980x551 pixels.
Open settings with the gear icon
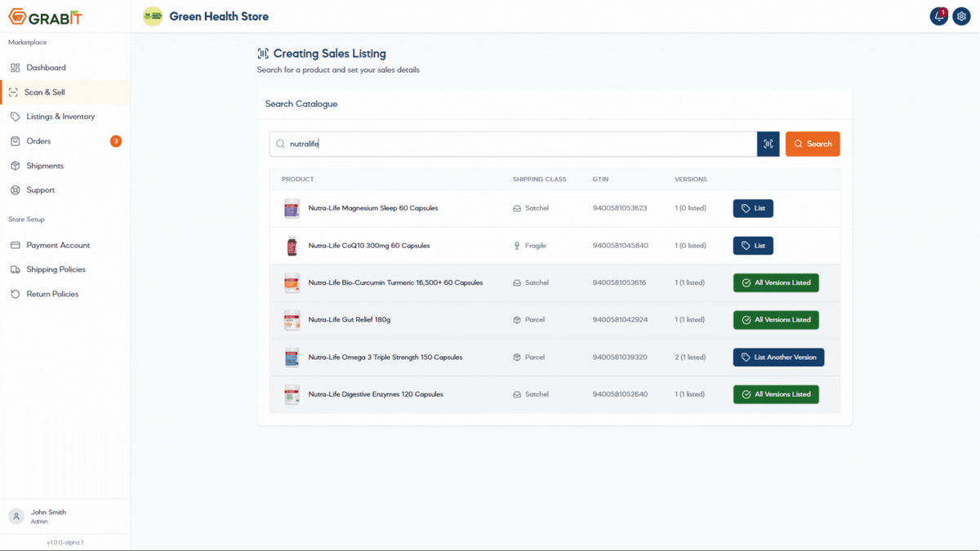[x=961, y=16]
